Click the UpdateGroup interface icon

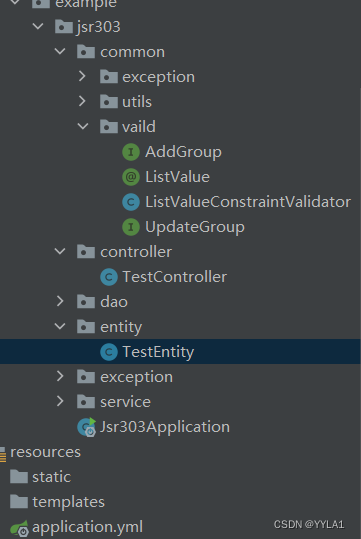coord(131,227)
